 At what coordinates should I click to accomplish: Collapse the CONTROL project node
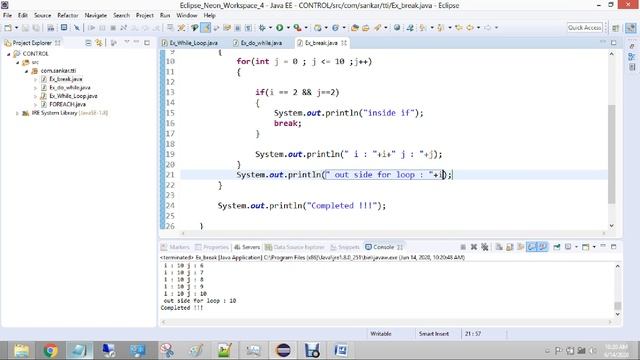click(9, 54)
